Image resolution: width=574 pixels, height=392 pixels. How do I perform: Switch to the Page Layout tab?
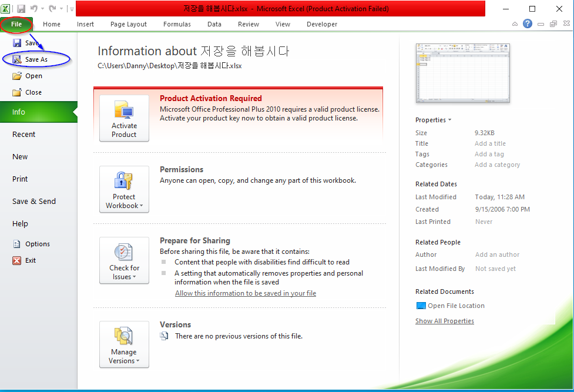[x=129, y=24]
